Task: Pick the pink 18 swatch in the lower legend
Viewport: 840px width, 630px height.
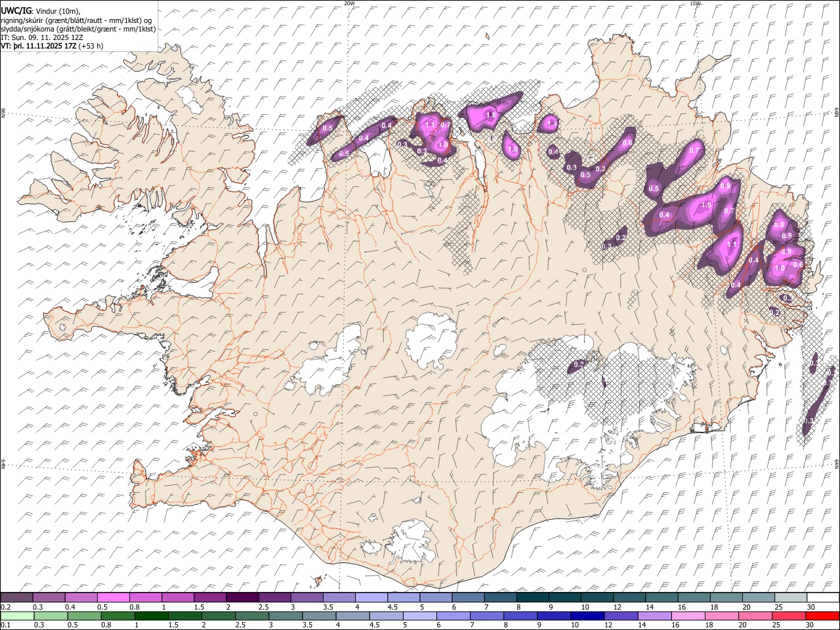Action: coord(722,616)
